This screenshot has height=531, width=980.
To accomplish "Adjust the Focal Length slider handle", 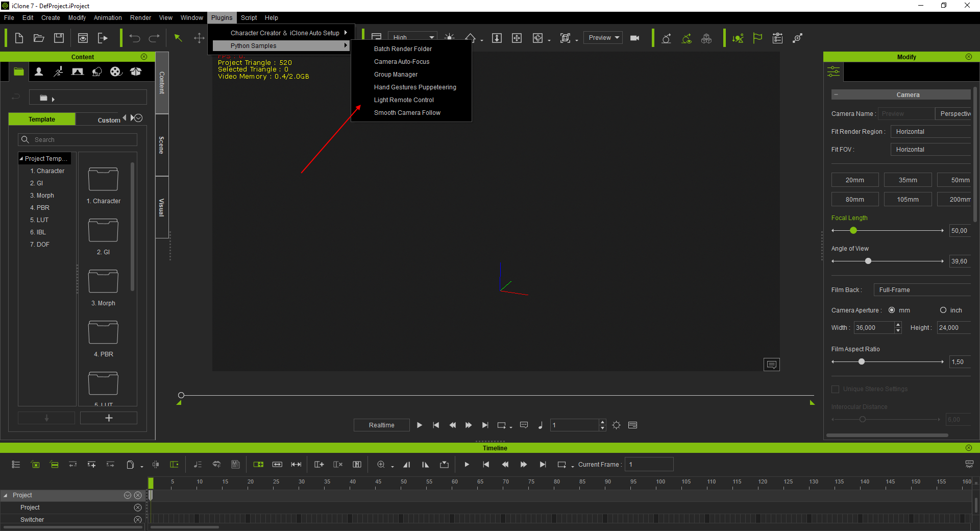I will point(853,230).
